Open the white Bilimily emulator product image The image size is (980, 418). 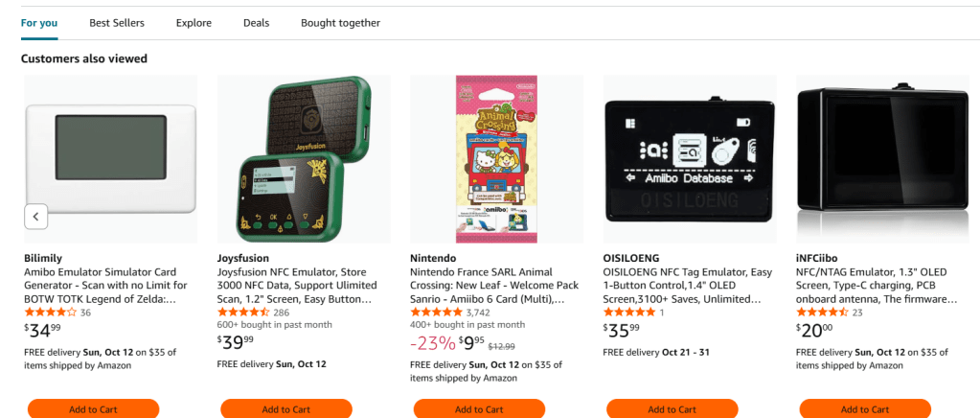[110, 158]
